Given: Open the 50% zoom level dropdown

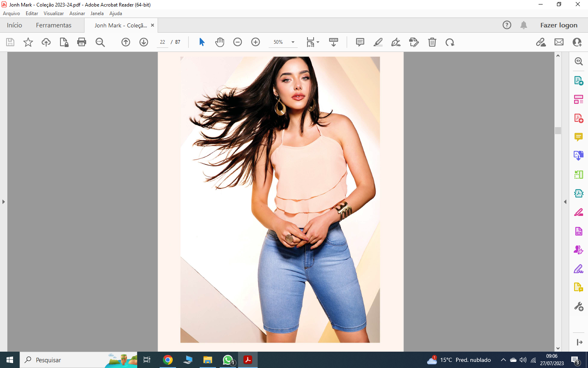Looking at the screenshot, I should (293, 42).
